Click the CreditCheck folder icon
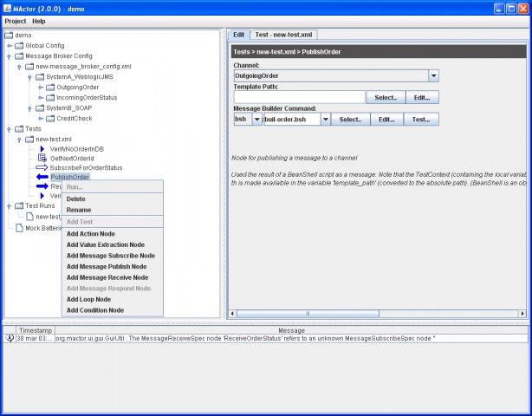This screenshot has height=416, width=532. (x=50, y=119)
